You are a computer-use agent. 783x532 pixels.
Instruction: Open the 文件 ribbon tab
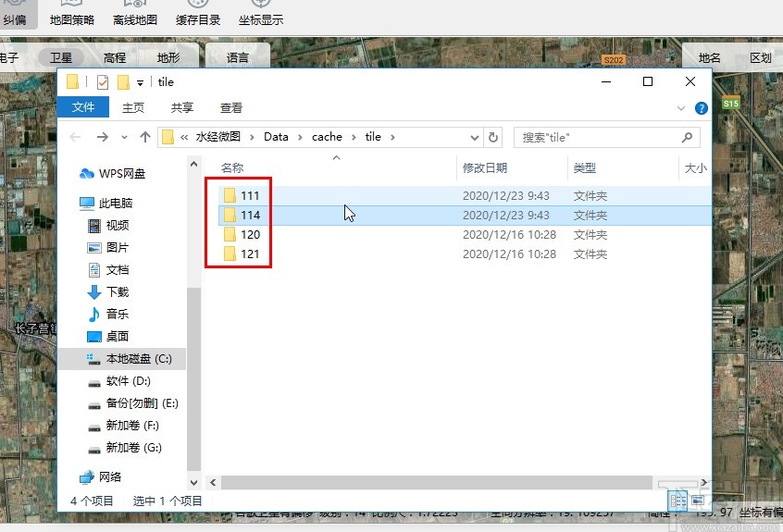[83, 107]
